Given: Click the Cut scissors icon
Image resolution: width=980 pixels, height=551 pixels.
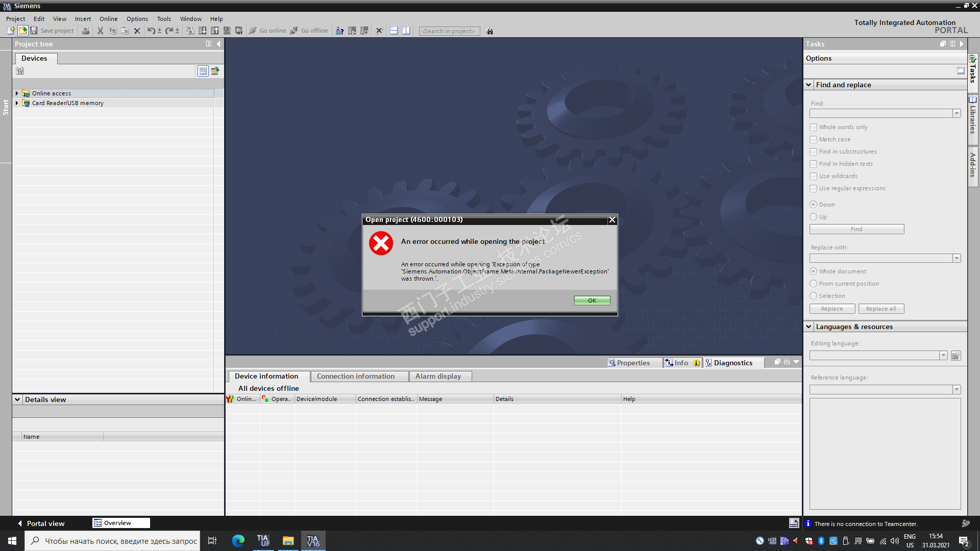Looking at the screenshot, I should (x=100, y=31).
